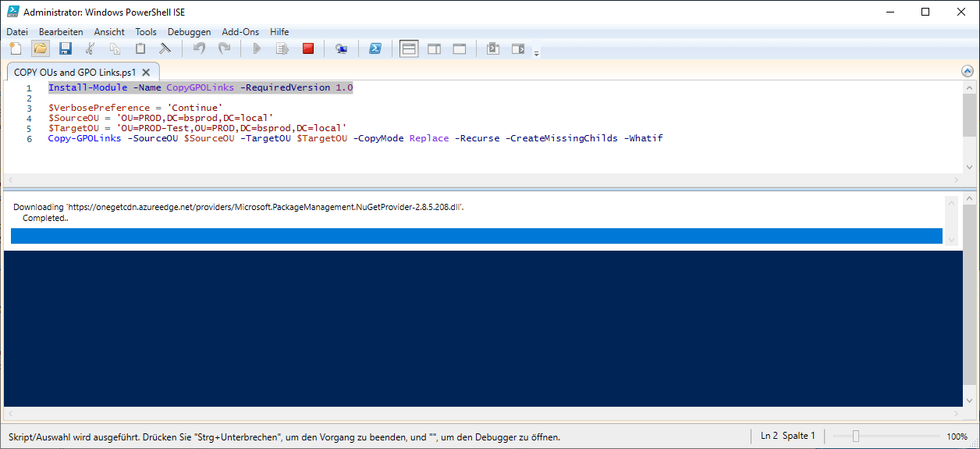Click the zoom slider in the status bar
Viewport: 980px width, 449px height.
(856, 437)
